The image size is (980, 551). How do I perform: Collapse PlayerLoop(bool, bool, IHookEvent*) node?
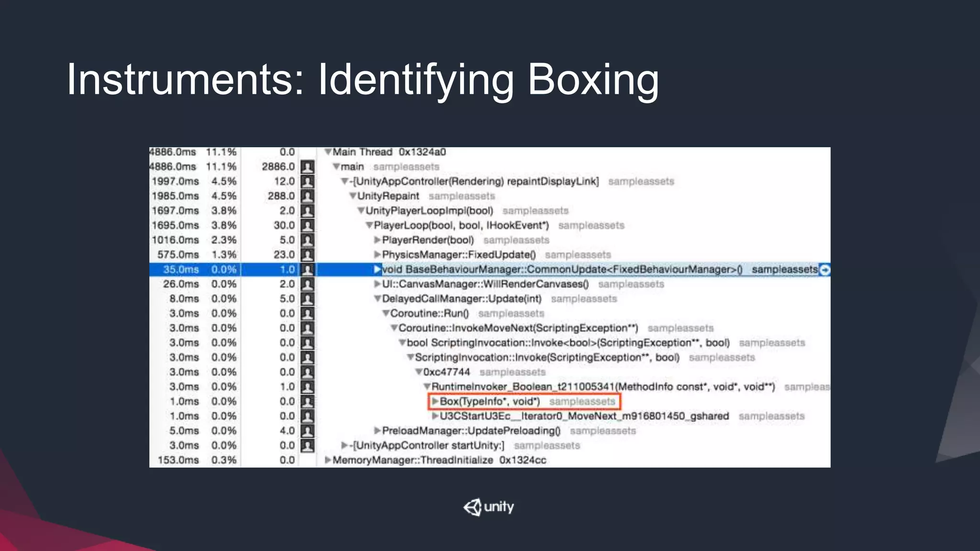point(369,225)
